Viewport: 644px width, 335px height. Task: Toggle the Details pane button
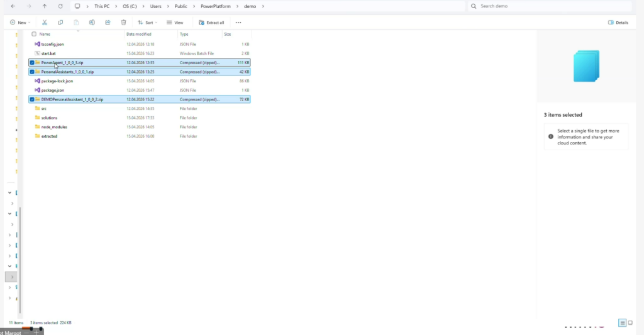point(618,23)
